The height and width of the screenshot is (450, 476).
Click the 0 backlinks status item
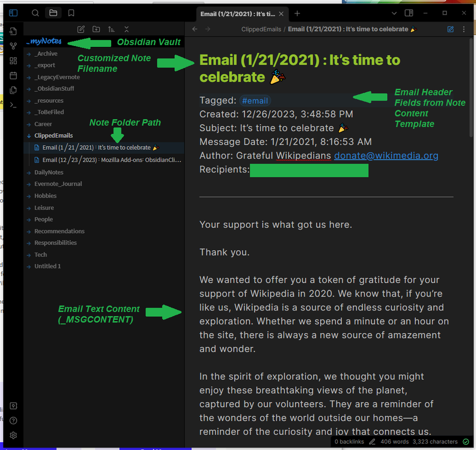click(x=349, y=442)
